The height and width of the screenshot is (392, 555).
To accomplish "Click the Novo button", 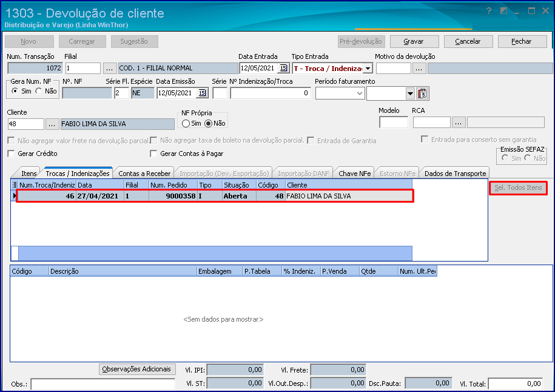I will coord(29,41).
